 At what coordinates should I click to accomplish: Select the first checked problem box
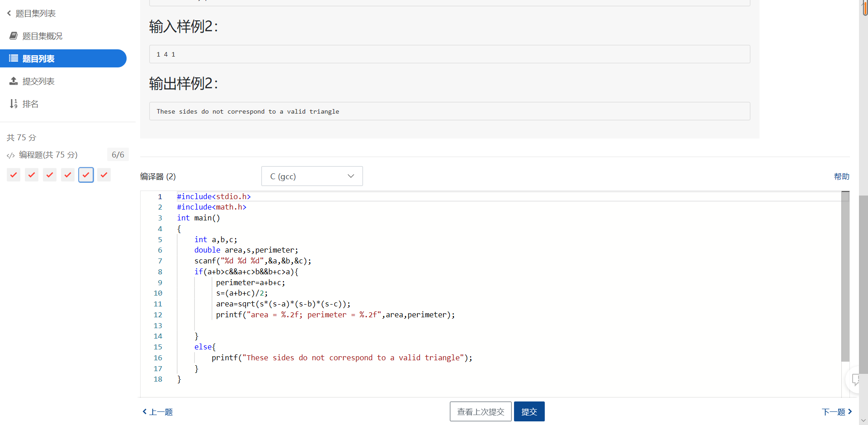tap(14, 175)
